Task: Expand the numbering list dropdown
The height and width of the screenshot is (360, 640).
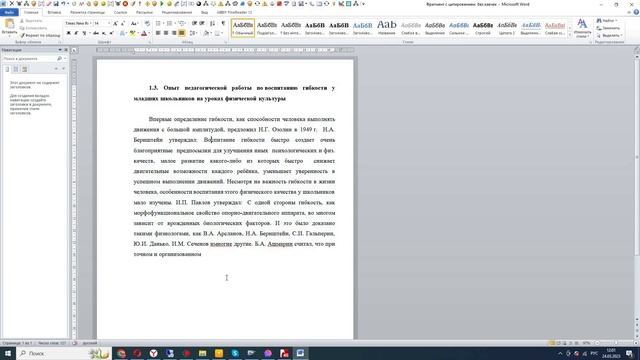Action: 175,23
